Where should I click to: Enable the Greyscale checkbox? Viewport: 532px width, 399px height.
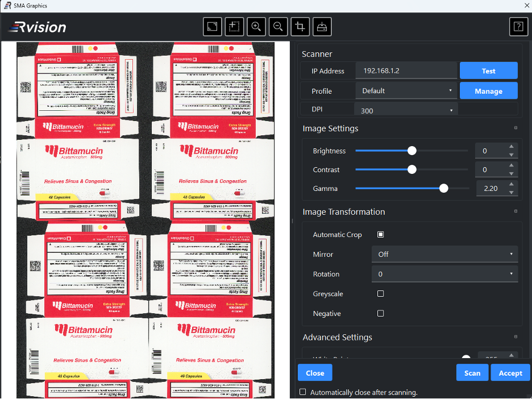point(381,294)
